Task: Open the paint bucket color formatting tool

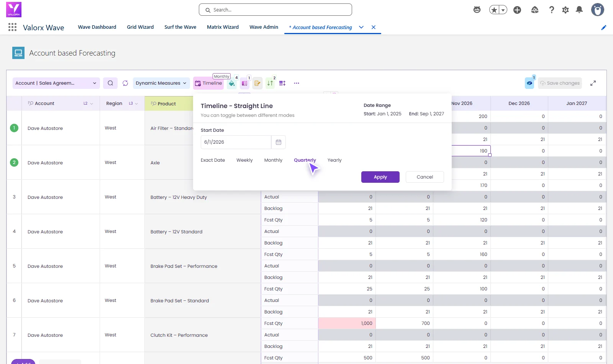Action: click(x=232, y=83)
